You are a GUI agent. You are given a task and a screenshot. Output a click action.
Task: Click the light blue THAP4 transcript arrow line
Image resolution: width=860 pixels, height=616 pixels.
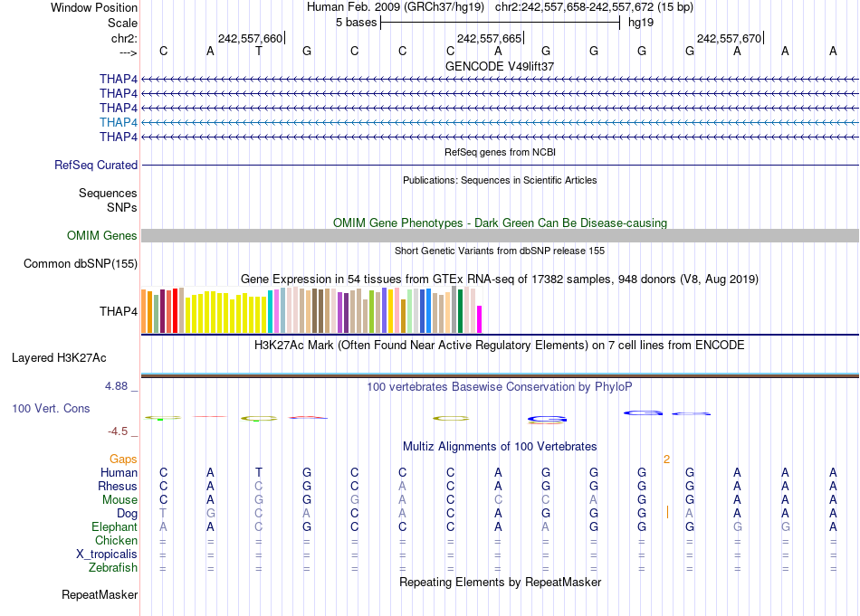[500, 122]
